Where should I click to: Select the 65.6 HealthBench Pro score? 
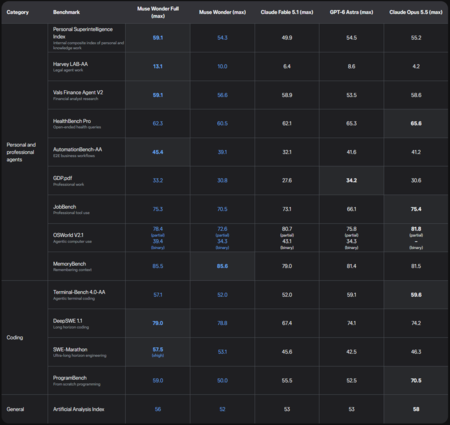[x=416, y=124]
